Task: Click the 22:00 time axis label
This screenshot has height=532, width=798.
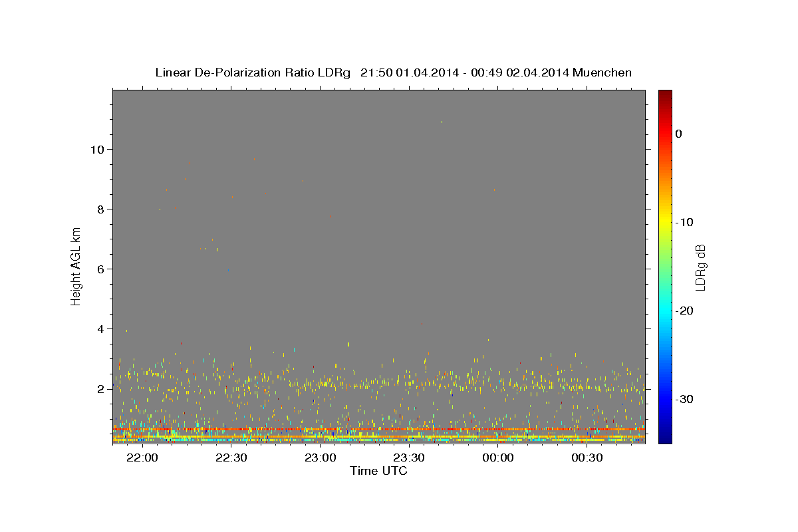Action: [142, 458]
